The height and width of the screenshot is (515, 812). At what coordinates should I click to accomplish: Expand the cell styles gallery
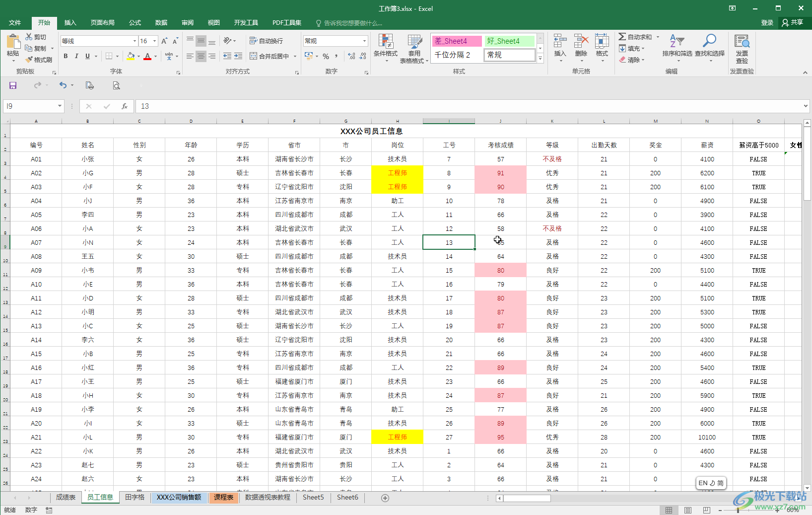tap(541, 59)
